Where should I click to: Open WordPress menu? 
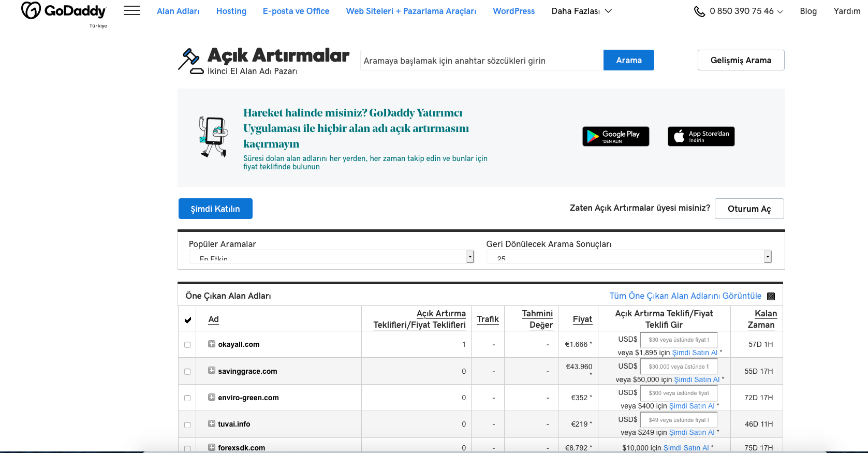click(x=514, y=11)
